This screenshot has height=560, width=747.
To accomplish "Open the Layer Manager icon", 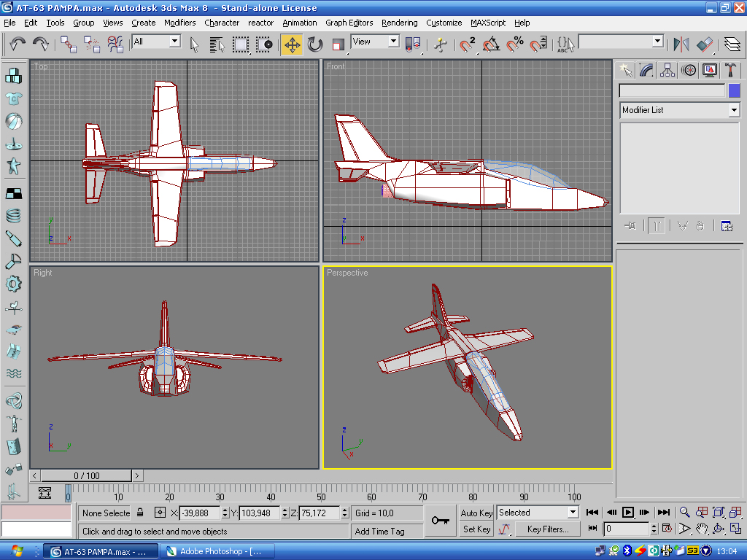I will point(732,44).
